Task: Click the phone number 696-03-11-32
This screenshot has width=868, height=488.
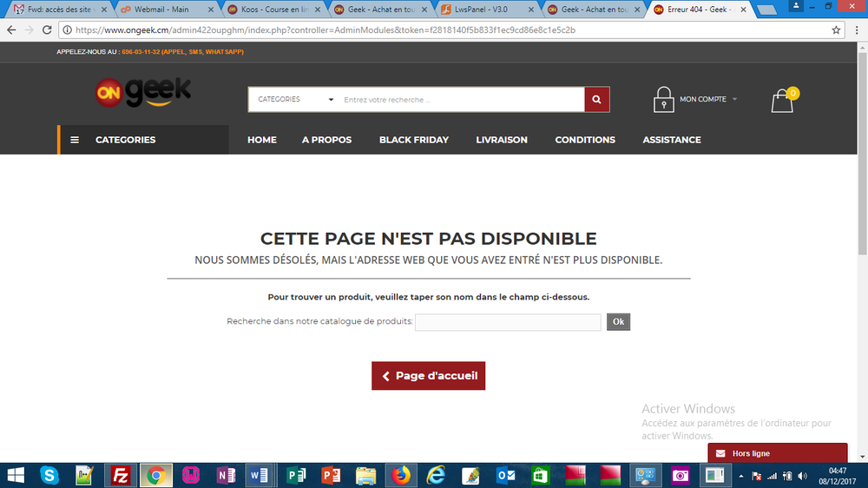Action: point(141,51)
